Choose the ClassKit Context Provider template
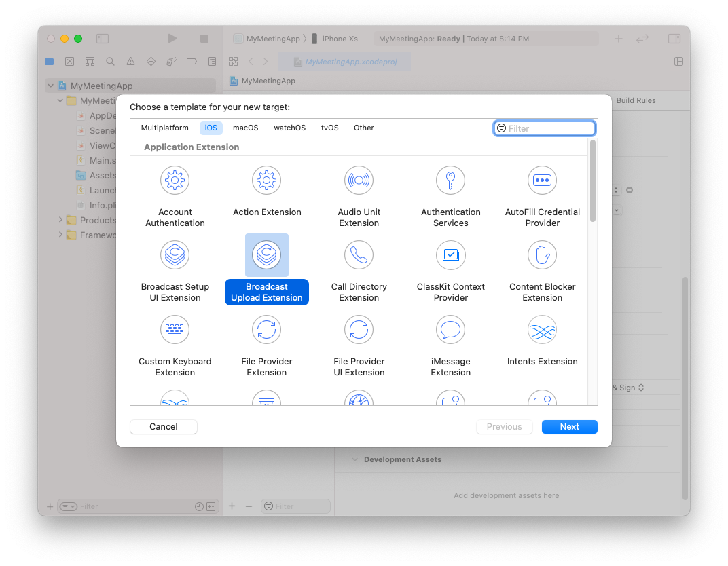The image size is (728, 566). click(450, 271)
